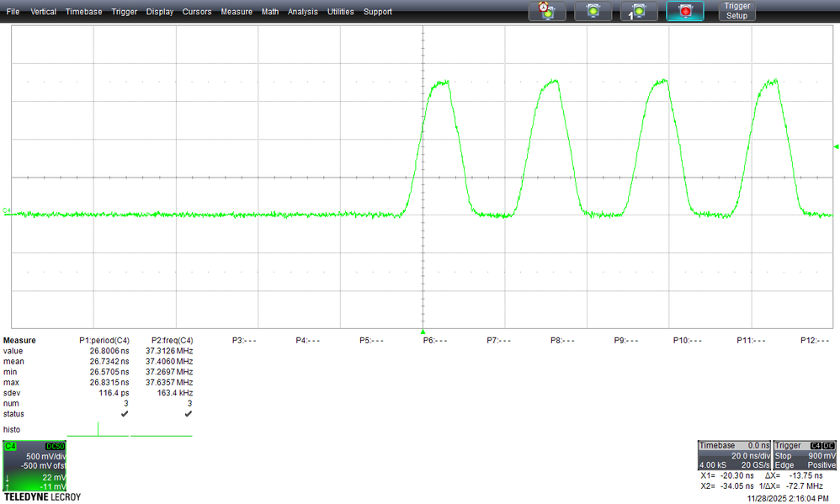Set Auto trigger mode with alarm-clock icon
This screenshot has height=504, width=840.
(x=547, y=11)
